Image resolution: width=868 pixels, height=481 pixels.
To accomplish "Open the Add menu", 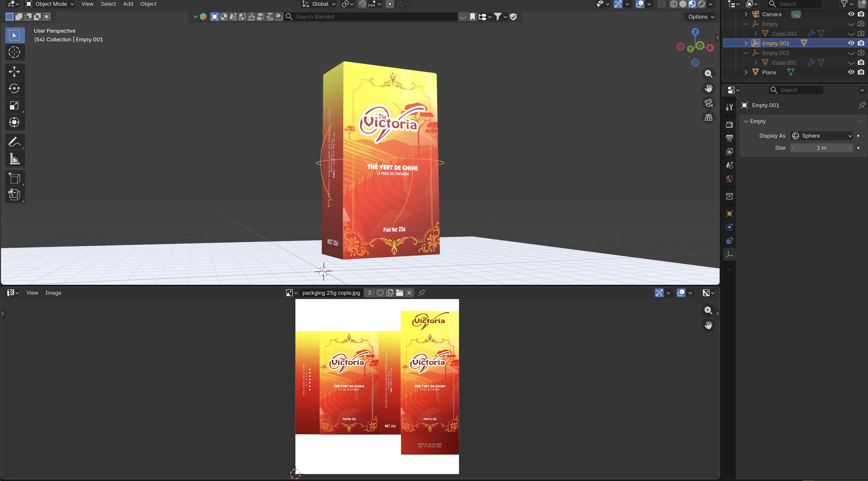I will point(128,4).
